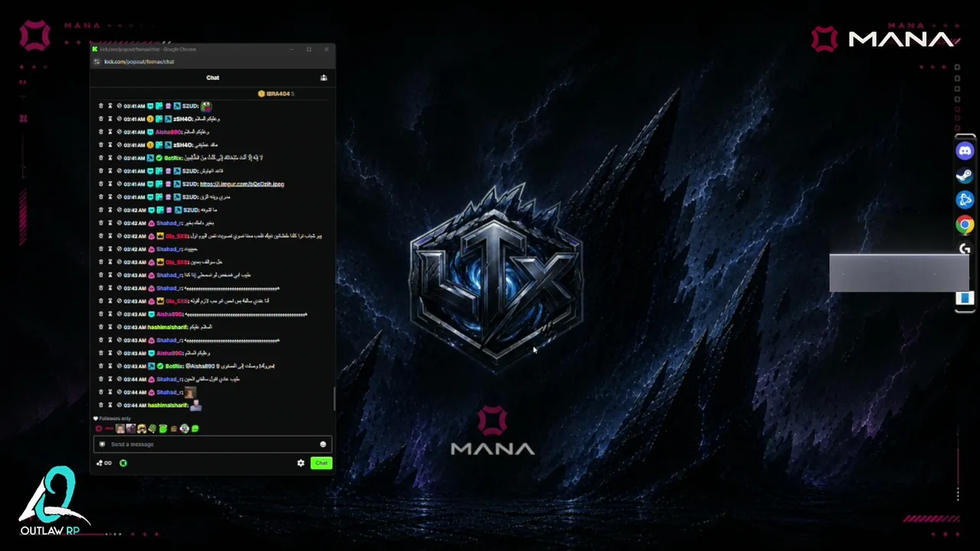This screenshot has width=980, height=551.
Task: Delete S2UD's imgur link message
Action: [x=100, y=184]
